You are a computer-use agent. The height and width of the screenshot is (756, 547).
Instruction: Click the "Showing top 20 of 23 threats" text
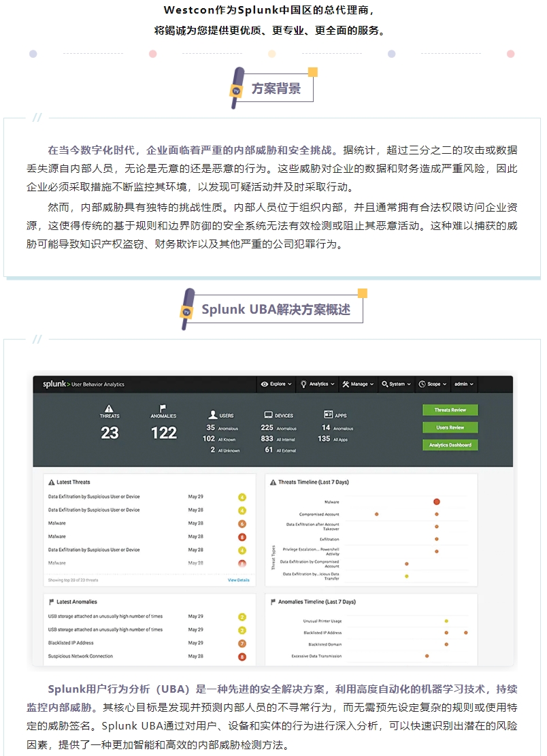73,580
